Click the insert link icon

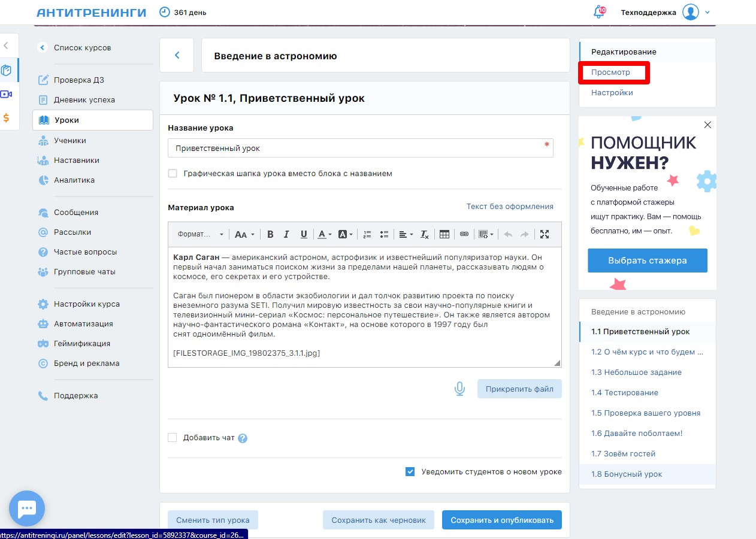(464, 234)
